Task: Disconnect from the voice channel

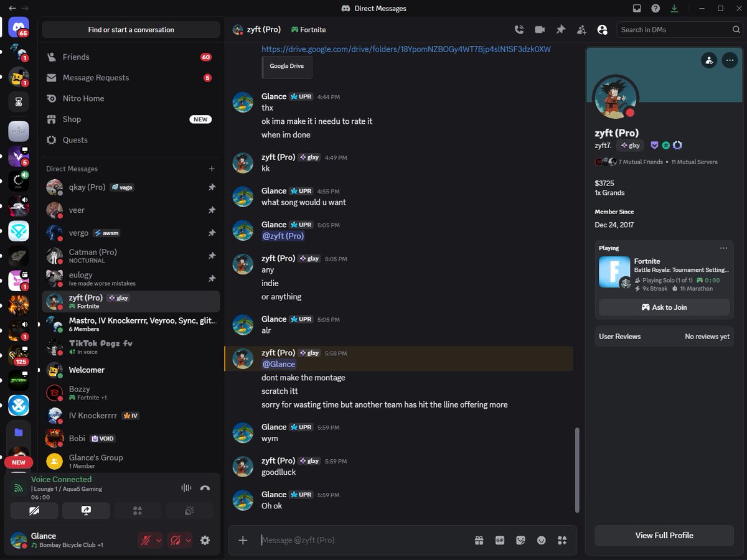Action: 205,488
